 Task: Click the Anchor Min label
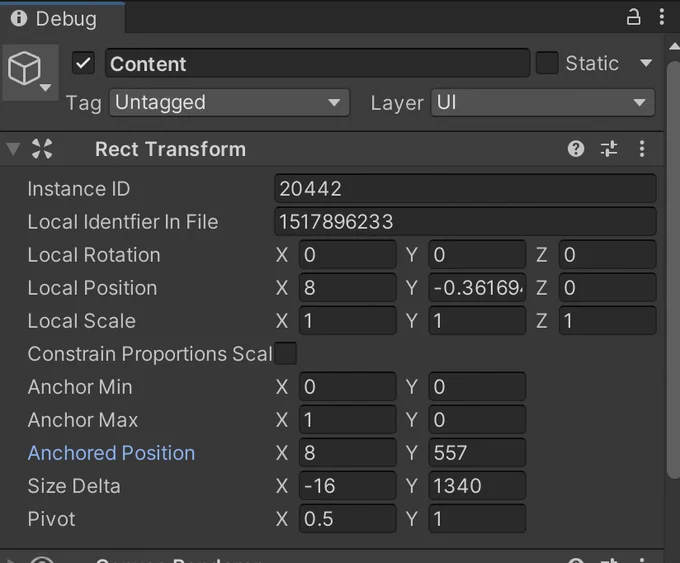point(80,387)
